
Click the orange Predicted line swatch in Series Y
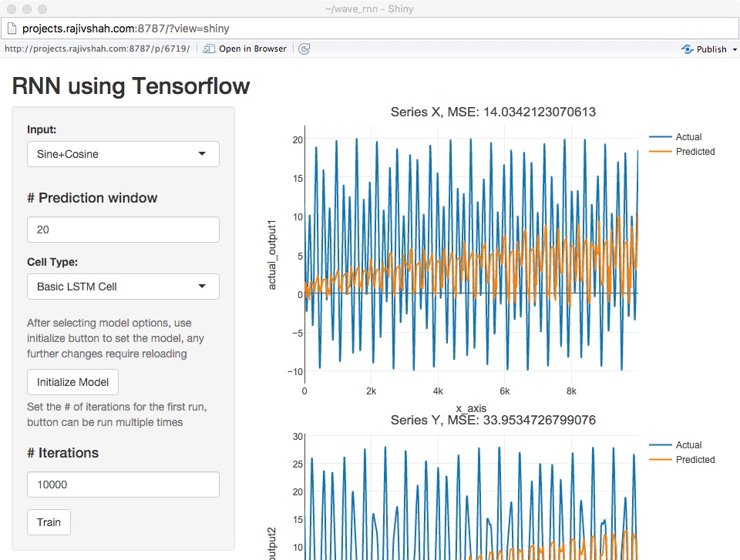[661, 460]
